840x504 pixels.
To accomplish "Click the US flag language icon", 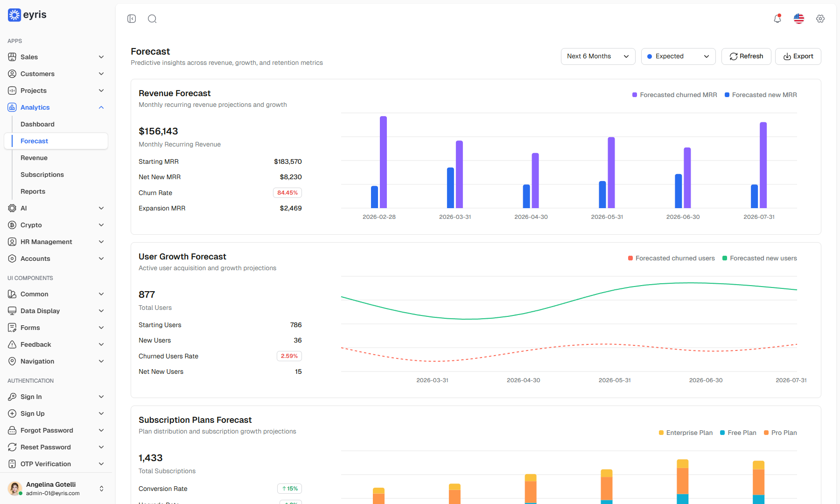I will pos(799,19).
